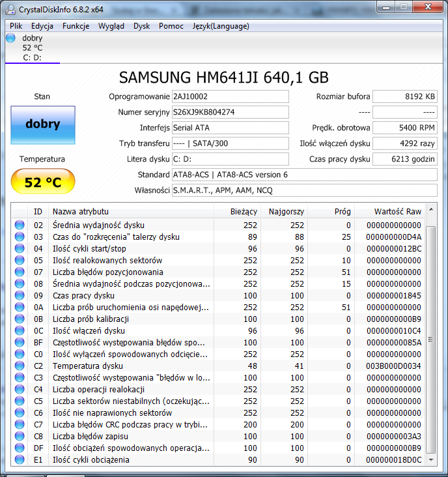Click the Standard field ATA8-ACS version 6

(x=305, y=175)
